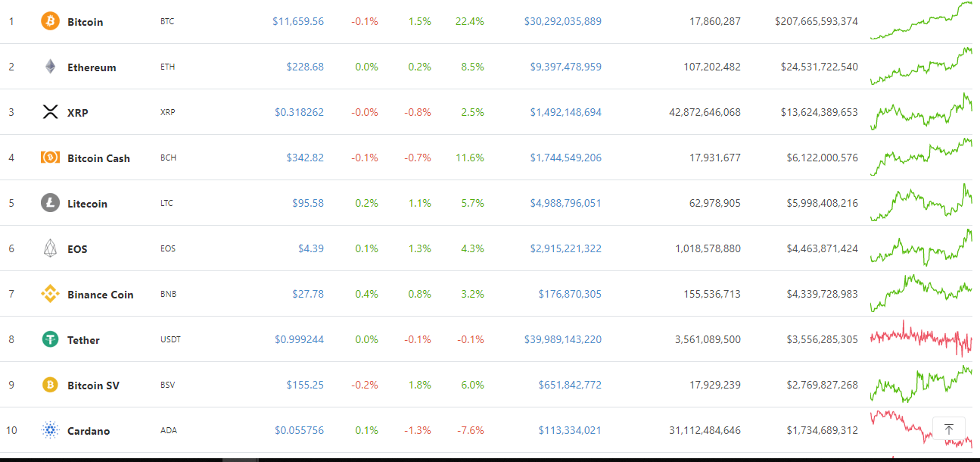Click Bitcoin Cash price $342.82
The height and width of the screenshot is (462, 980).
tap(305, 158)
